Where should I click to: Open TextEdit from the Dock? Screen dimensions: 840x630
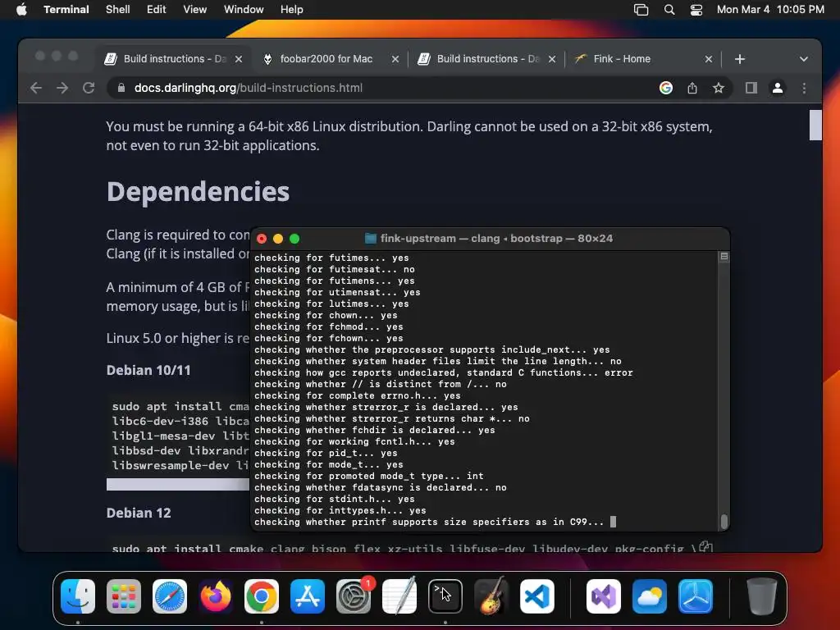399,596
